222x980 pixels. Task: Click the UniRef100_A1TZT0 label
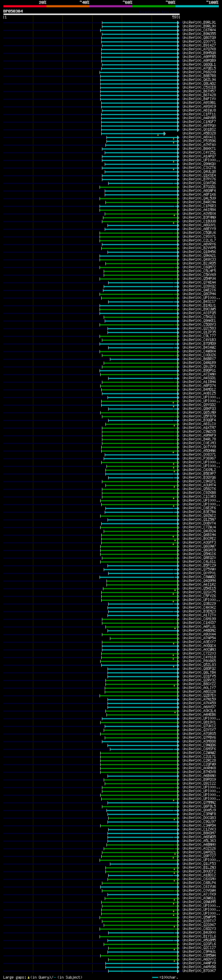199,615
